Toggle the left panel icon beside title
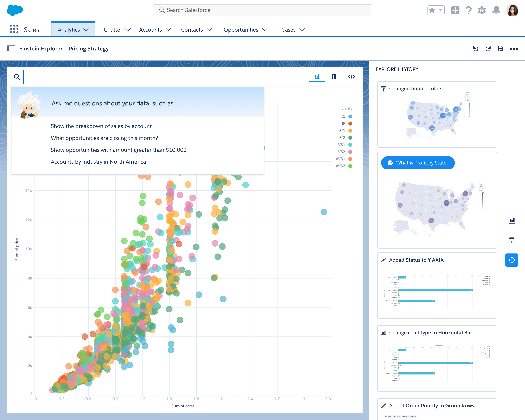 [x=11, y=48]
